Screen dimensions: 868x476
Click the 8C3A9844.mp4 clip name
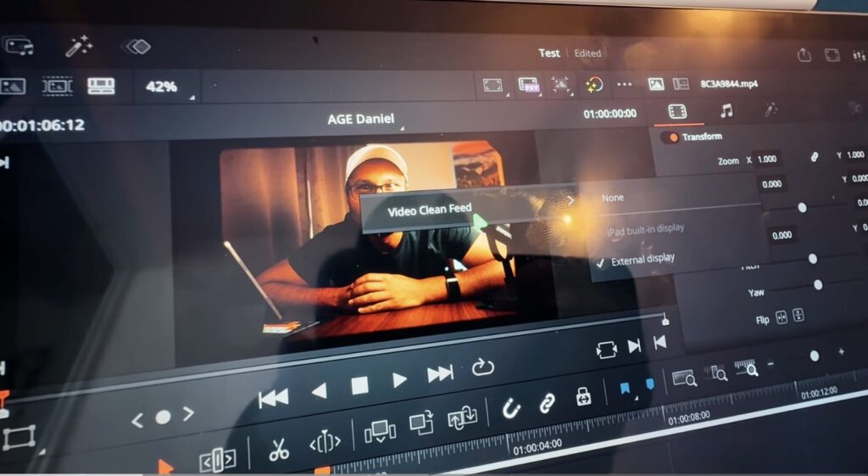coord(729,84)
